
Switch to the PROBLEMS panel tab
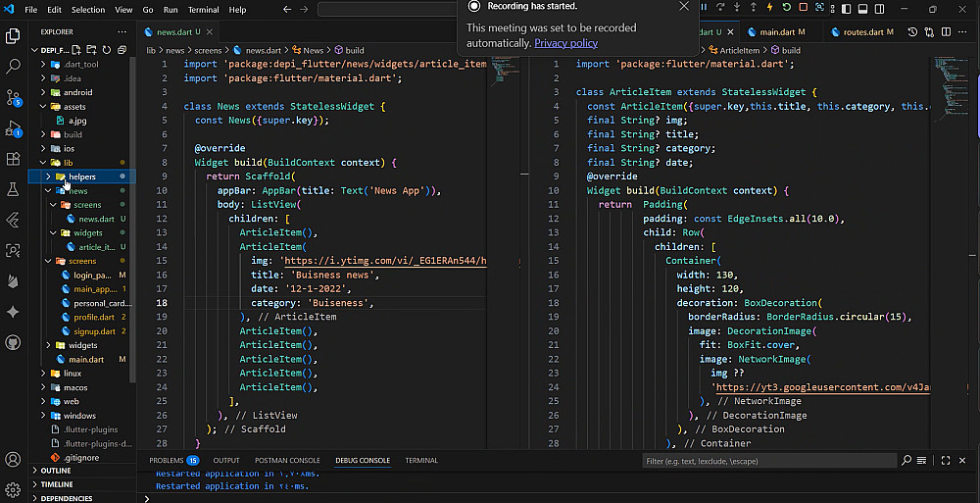point(167,460)
